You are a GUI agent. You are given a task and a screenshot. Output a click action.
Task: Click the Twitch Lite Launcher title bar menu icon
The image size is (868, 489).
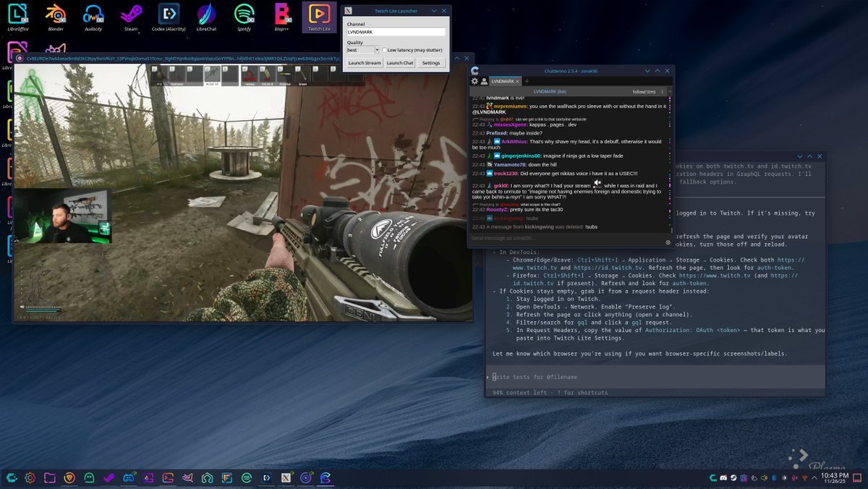349,11
